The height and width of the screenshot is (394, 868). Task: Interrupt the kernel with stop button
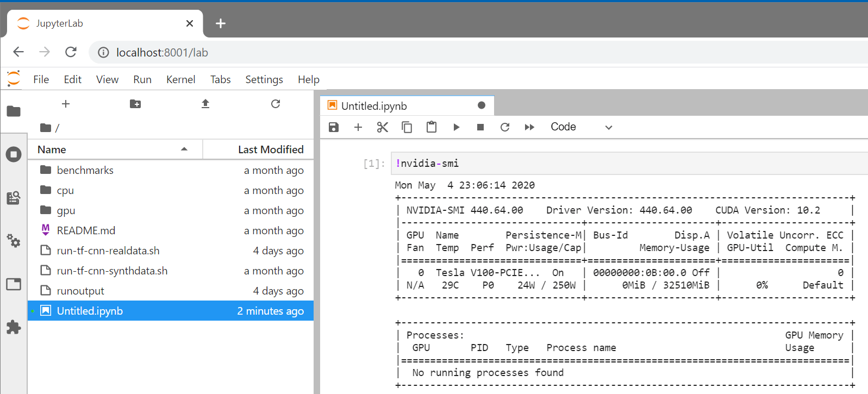click(x=480, y=127)
